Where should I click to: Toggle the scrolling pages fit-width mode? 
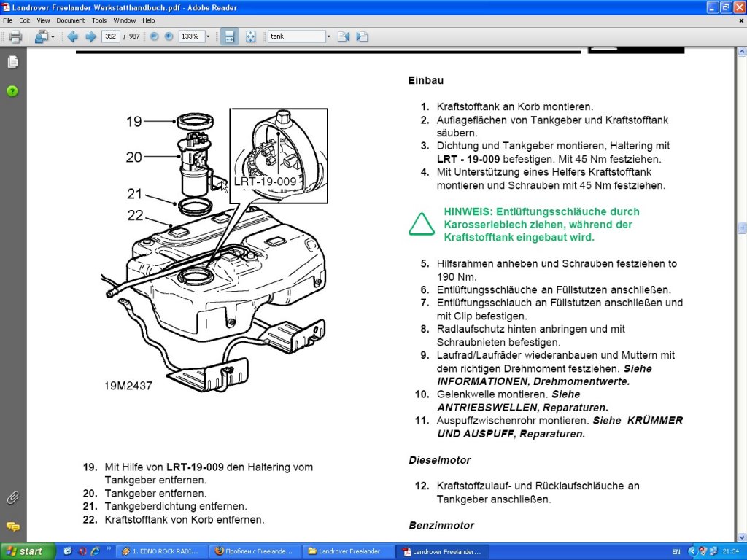pos(229,36)
